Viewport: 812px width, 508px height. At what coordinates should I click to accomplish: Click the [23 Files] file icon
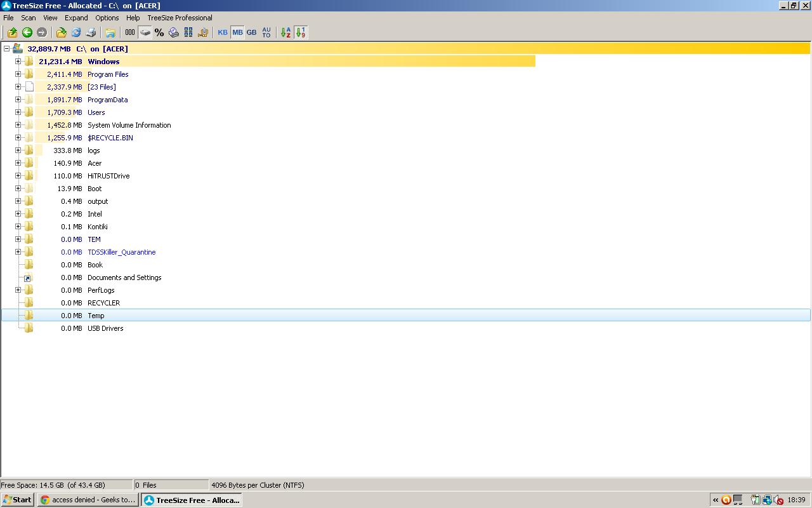pyautogui.click(x=29, y=87)
